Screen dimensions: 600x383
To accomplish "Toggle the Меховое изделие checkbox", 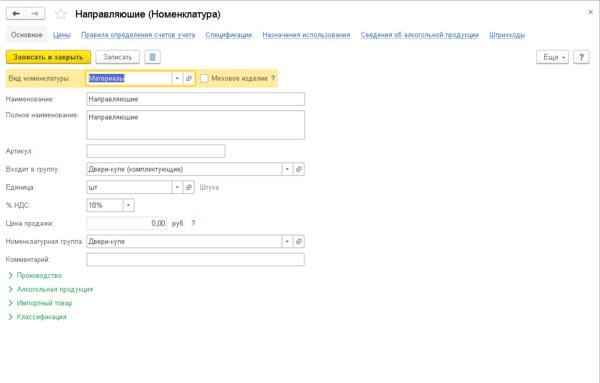I will 204,78.
